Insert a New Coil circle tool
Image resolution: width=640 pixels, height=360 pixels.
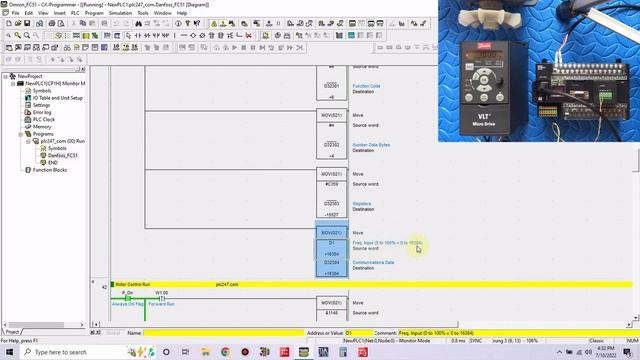click(193, 36)
